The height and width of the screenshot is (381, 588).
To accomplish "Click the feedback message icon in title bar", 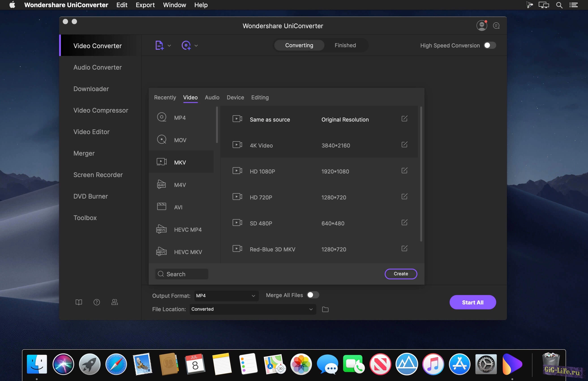I will [x=496, y=26].
